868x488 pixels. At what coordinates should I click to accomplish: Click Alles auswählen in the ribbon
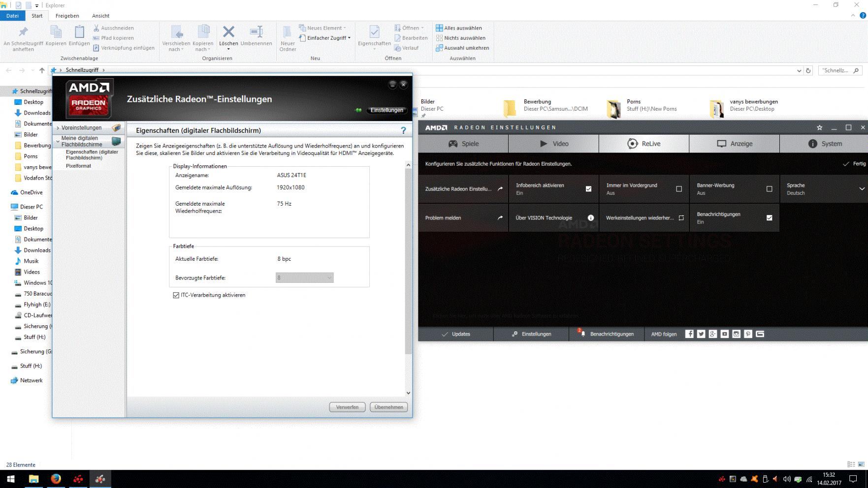pyautogui.click(x=459, y=28)
